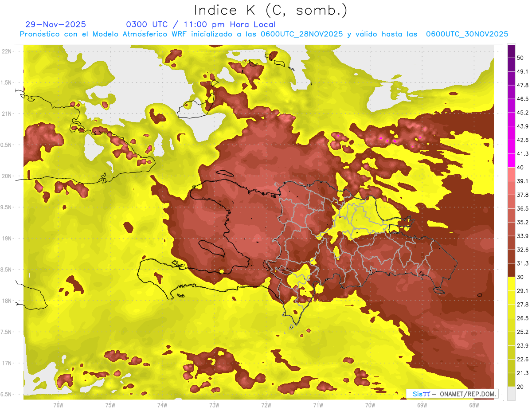
Task: Click the "ONAMET/REP.DOM." credit label
Action: coord(469,394)
